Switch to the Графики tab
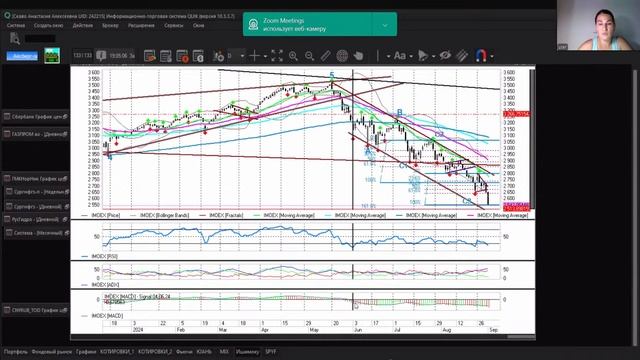This screenshot has width=640, height=360. [86, 351]
